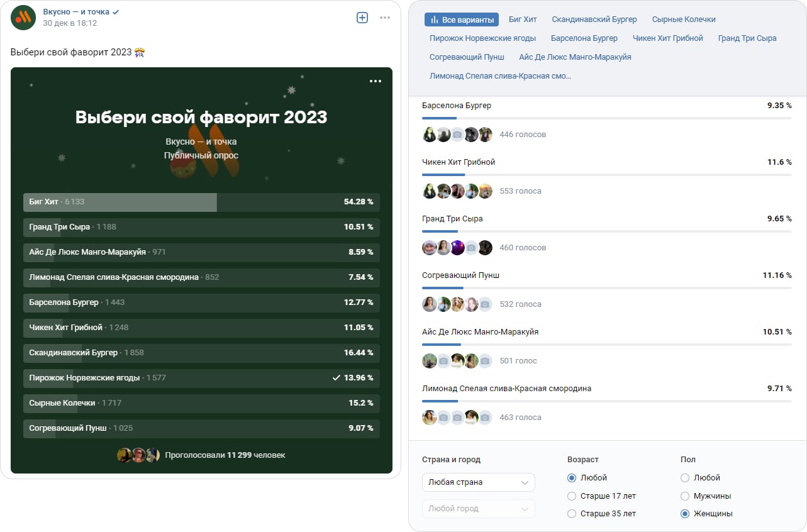Viewport: 807px width, 532px height.
Task: Click the verified checkmark next to community name
Action: (x=116, y=12)
